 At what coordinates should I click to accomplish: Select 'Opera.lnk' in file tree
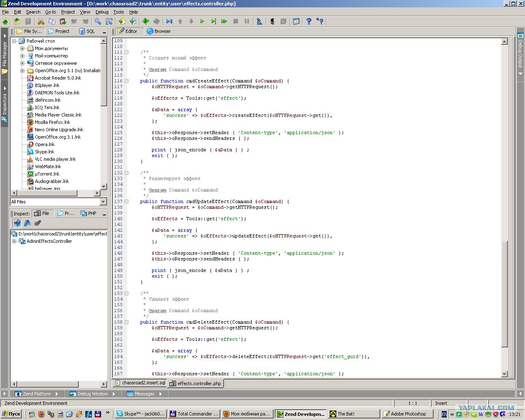point(45,144)
